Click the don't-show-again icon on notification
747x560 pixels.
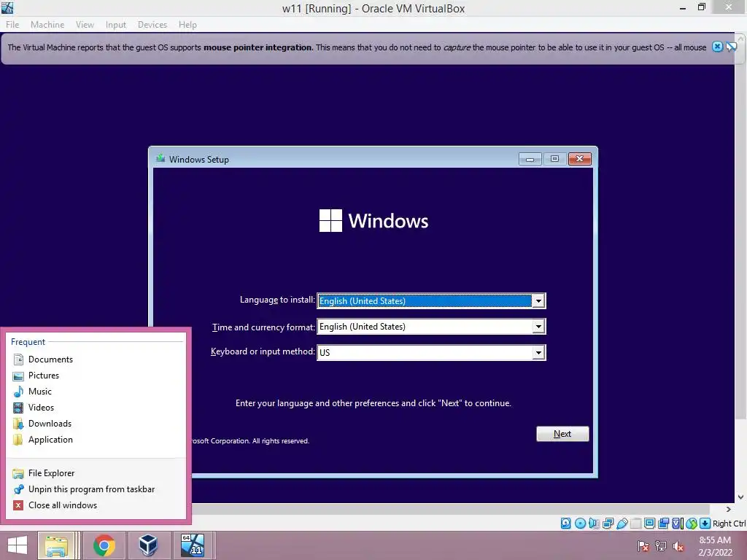[x=731, y=47]
